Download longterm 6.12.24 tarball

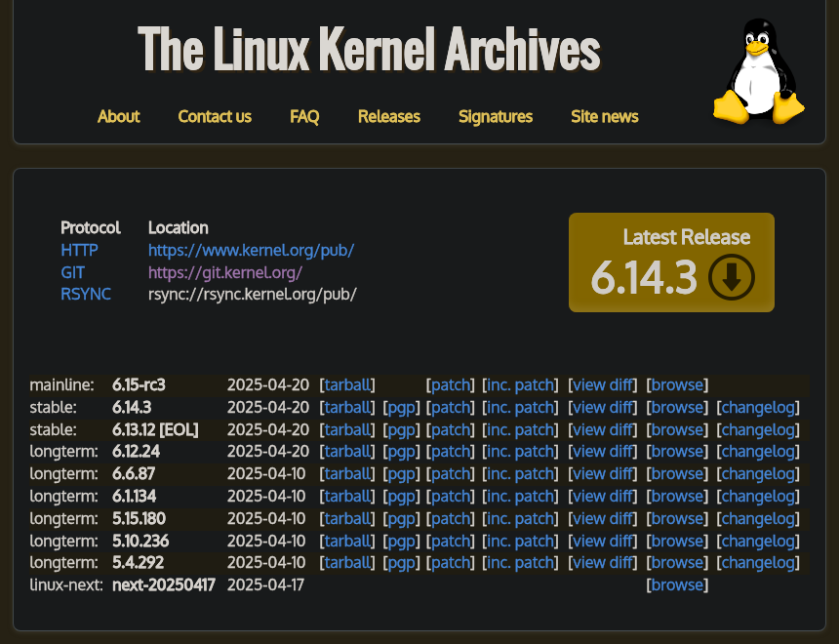(x=347, y=451)
